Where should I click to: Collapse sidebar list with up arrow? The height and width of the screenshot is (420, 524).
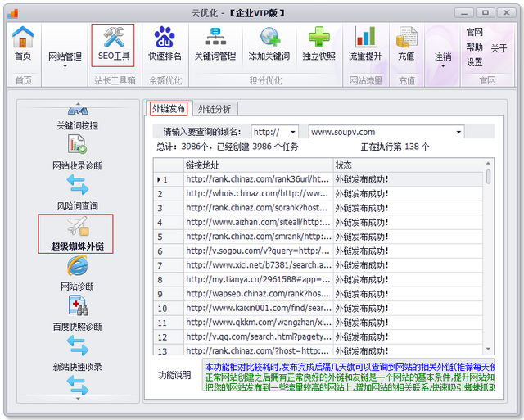(78, 104)
